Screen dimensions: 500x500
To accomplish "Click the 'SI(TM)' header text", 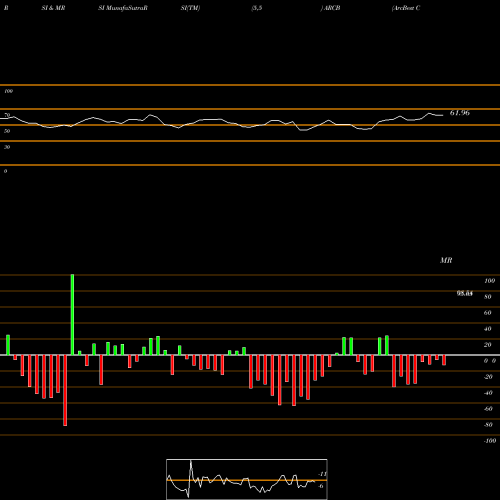I will tap(190, 8).
